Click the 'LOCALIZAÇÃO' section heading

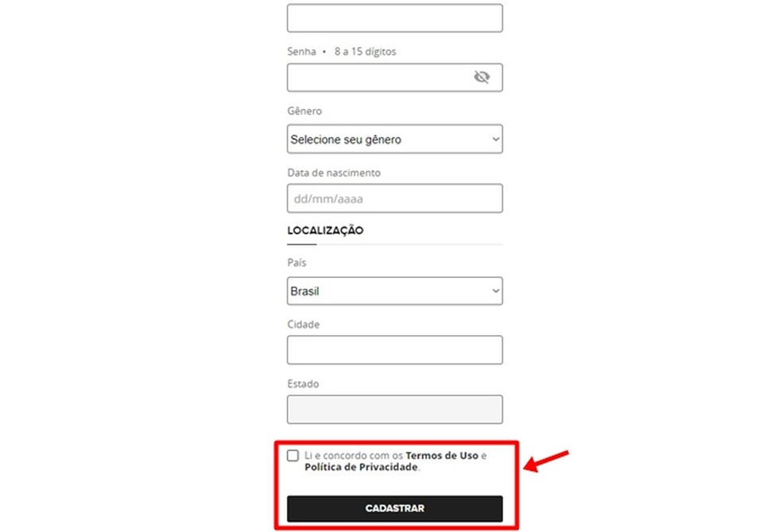pyautogui.click(x=325, y=230)
